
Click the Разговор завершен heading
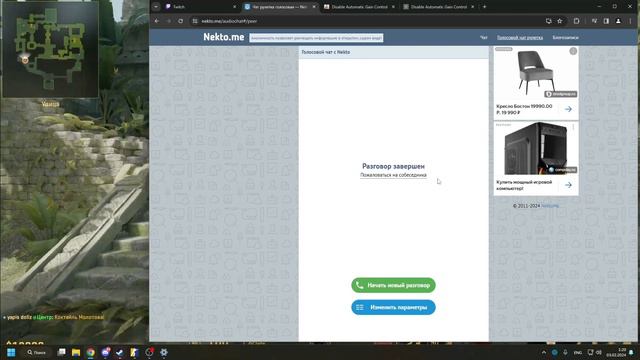393,166
